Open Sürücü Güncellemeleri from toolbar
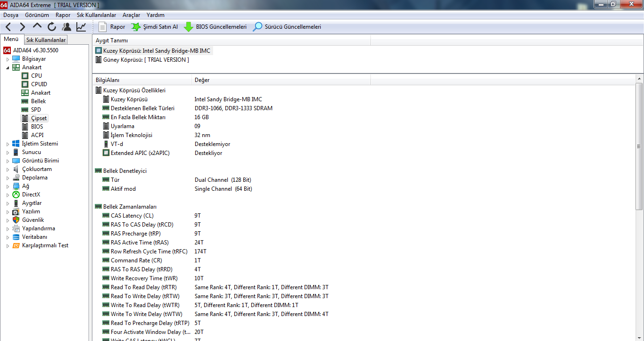644x341 pixels. pos(287,27)
